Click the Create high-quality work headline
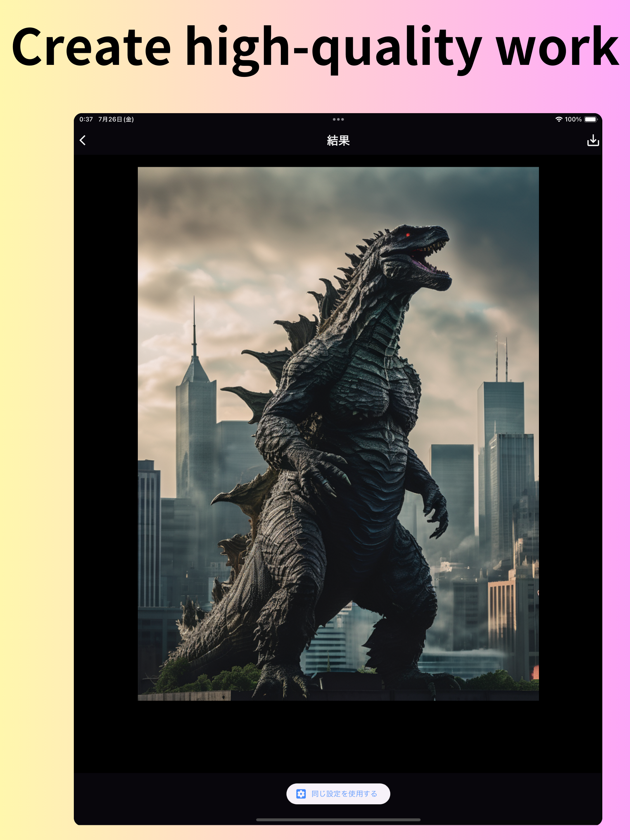Screen dimensions: 630x840 (x=315, y=47)
